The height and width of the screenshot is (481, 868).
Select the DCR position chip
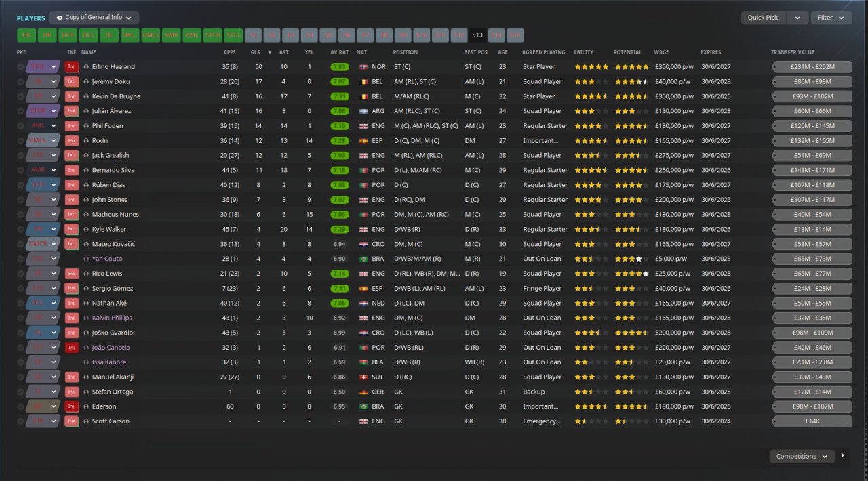click(68, 35)
